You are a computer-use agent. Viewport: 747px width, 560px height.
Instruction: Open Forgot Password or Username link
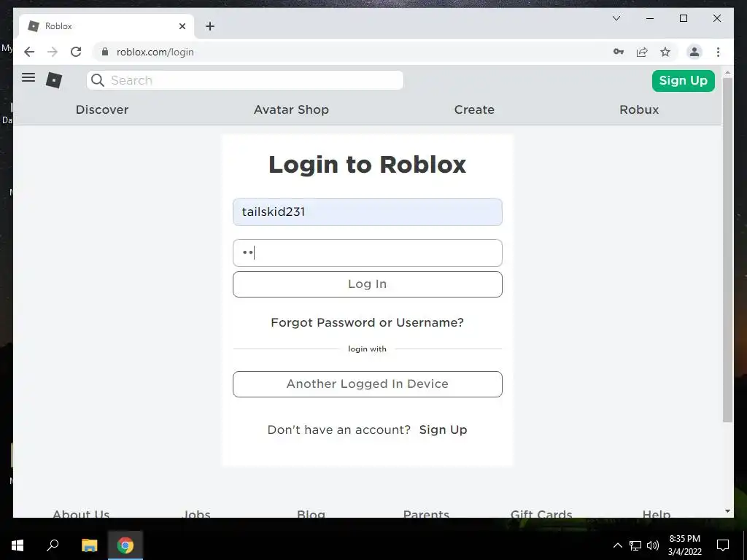point(368,322)
